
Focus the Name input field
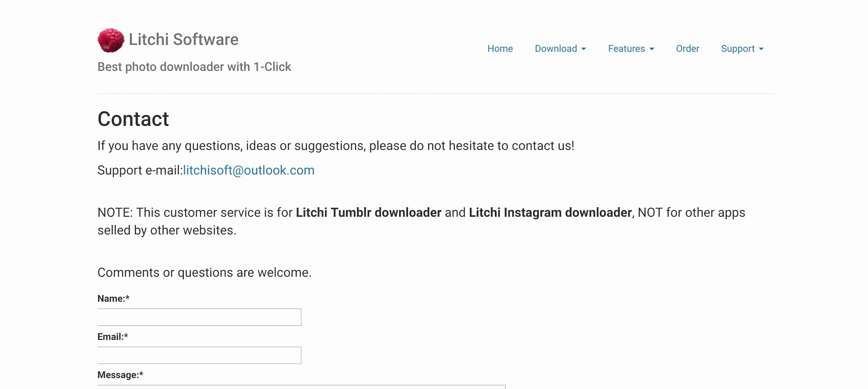pos(199,317)
